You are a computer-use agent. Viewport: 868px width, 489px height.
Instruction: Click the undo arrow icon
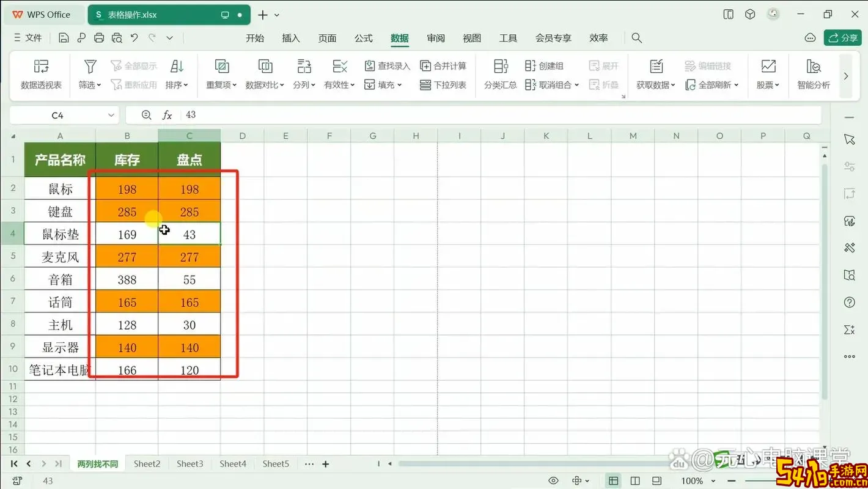[x=134, y=38]
